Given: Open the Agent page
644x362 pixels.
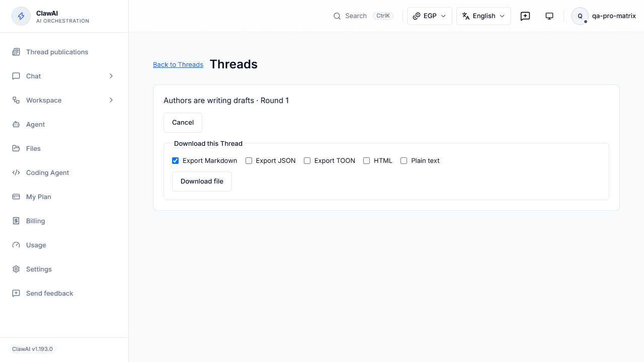Looking at the screenshot, I should pos(64,124).
